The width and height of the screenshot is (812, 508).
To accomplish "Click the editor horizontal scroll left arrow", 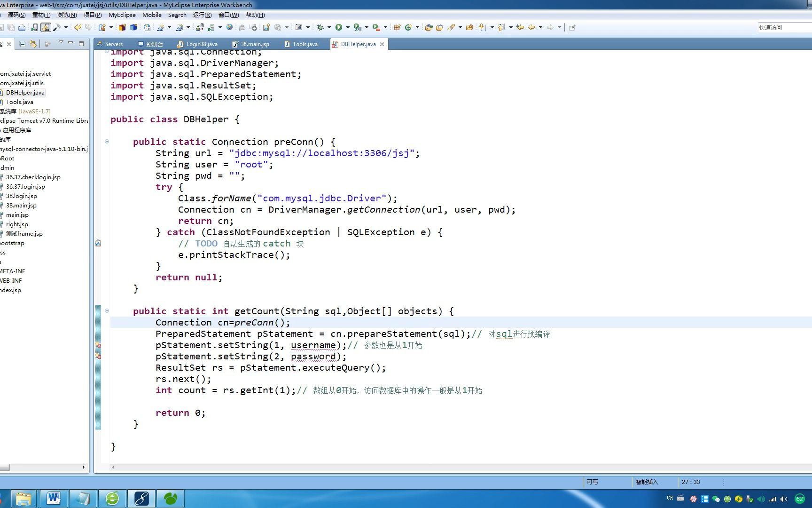I will pyautogui.click(x=113, y=467).
